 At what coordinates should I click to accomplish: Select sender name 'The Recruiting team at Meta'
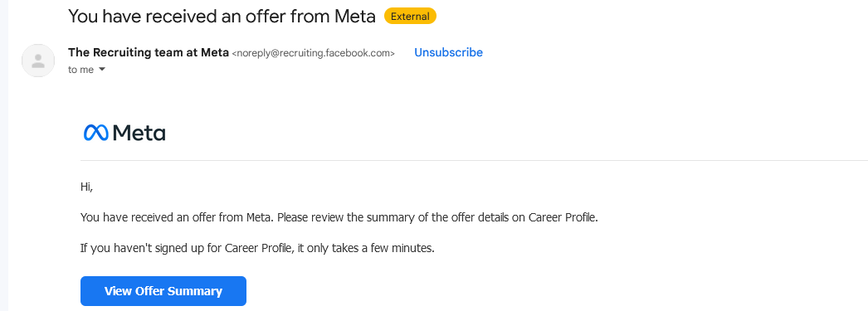[x=149, y=52]
